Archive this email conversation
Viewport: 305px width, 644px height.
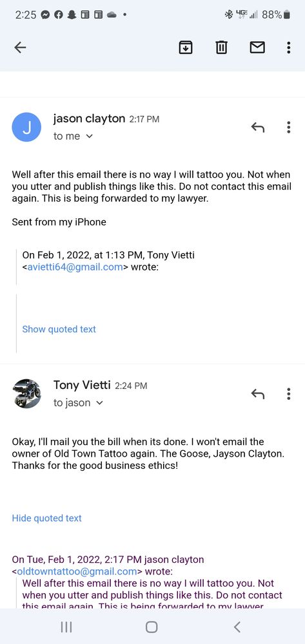(186, 48)
